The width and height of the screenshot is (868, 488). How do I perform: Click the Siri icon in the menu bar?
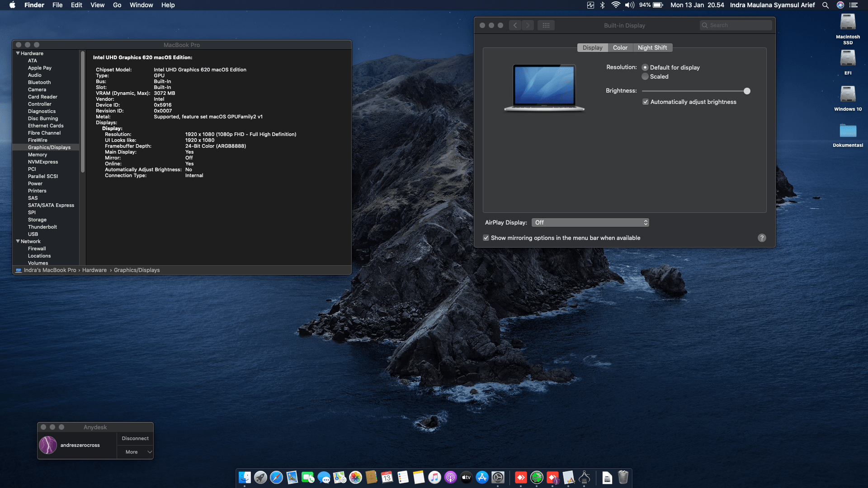(x=840, y=5)
